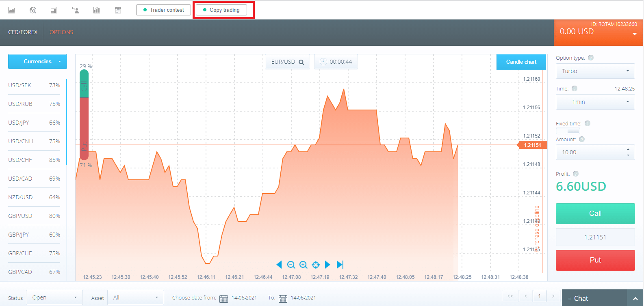Expand the Status Open dropdown
The width and height of the screenshot is (644, 306).
54,297
